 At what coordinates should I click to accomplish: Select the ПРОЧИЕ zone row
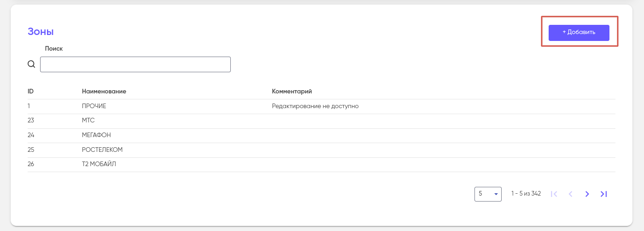click(94, 106)
